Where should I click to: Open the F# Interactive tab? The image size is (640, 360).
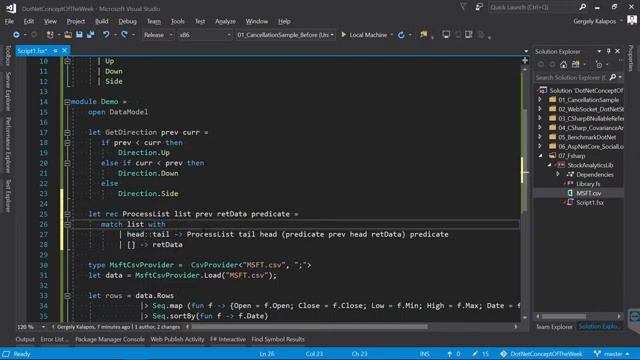pyautogui.click(x=228, y=339)
